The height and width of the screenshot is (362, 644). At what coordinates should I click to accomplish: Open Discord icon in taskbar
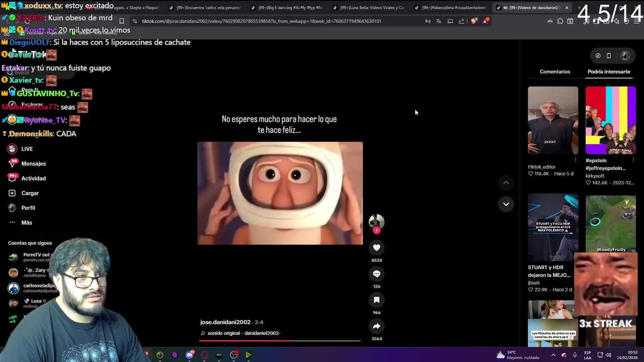[190, 355]
